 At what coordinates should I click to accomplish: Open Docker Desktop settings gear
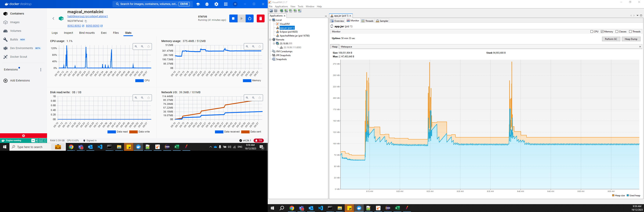pos(216,4)
